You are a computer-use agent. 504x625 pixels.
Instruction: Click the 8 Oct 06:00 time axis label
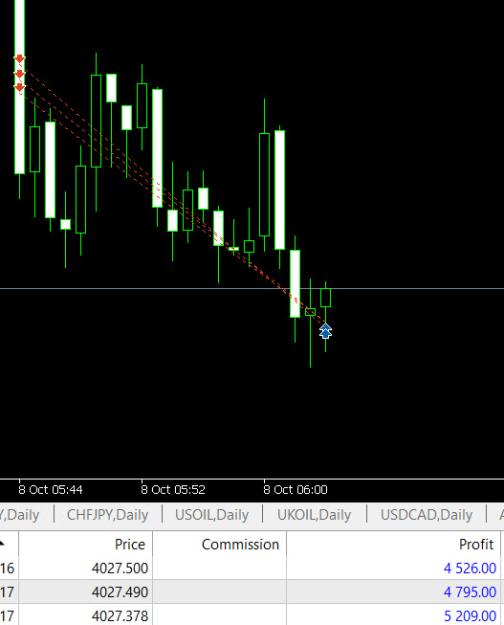295,489
